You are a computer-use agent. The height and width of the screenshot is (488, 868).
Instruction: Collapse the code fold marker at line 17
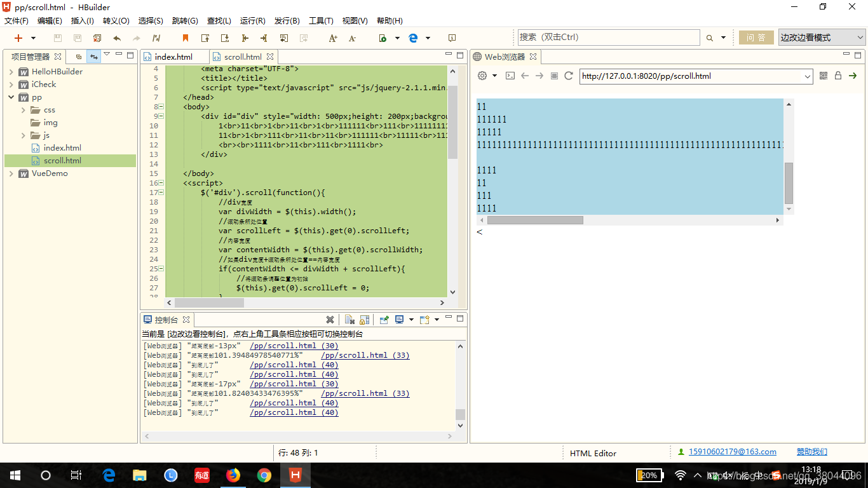(161, 193)
